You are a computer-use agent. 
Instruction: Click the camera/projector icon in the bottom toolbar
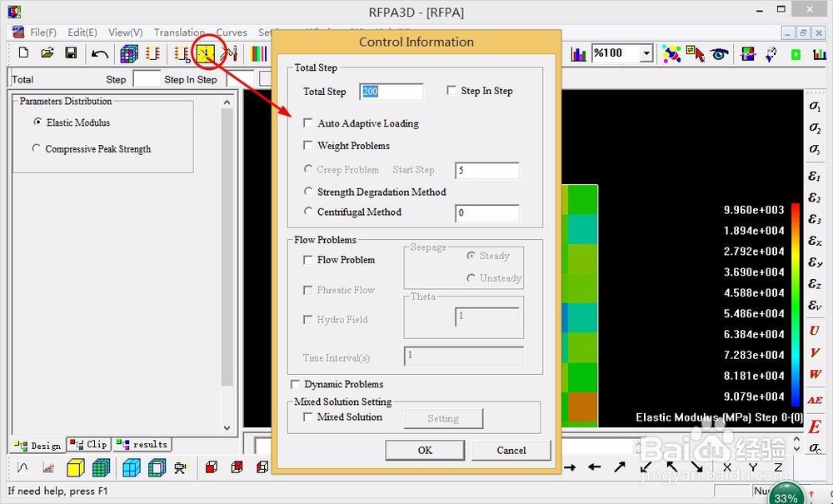(179, 467)
